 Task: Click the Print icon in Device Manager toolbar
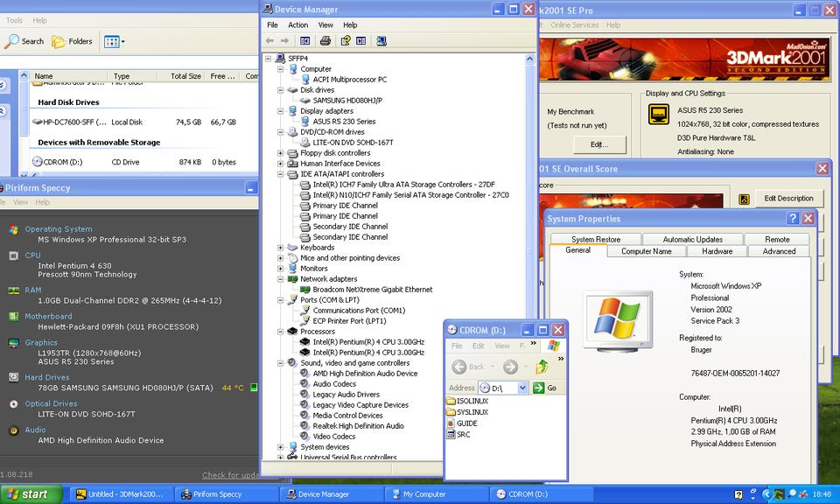pos(325,41)
